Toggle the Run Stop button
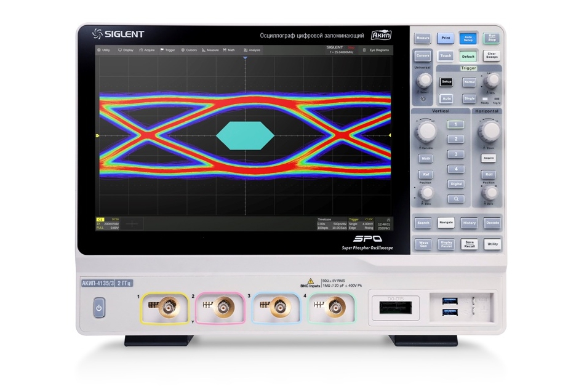576x392 pixels. click(x=491, y=38)
